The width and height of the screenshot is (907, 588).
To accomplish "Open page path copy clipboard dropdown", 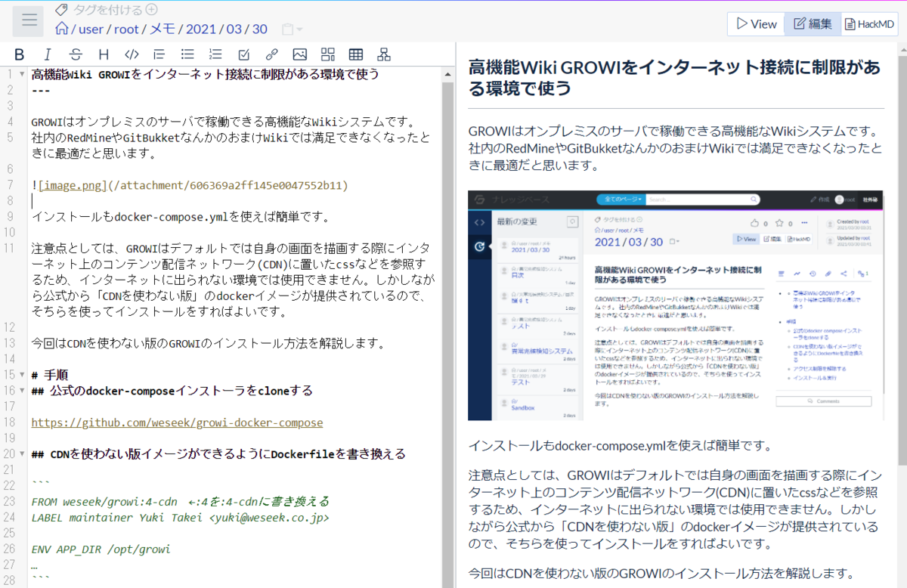I will point(292,29).
